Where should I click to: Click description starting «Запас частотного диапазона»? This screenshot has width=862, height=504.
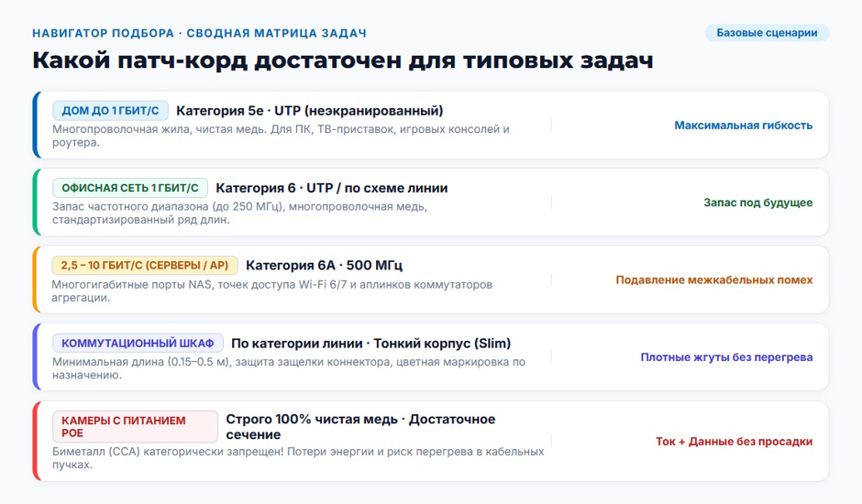[239, 214]
